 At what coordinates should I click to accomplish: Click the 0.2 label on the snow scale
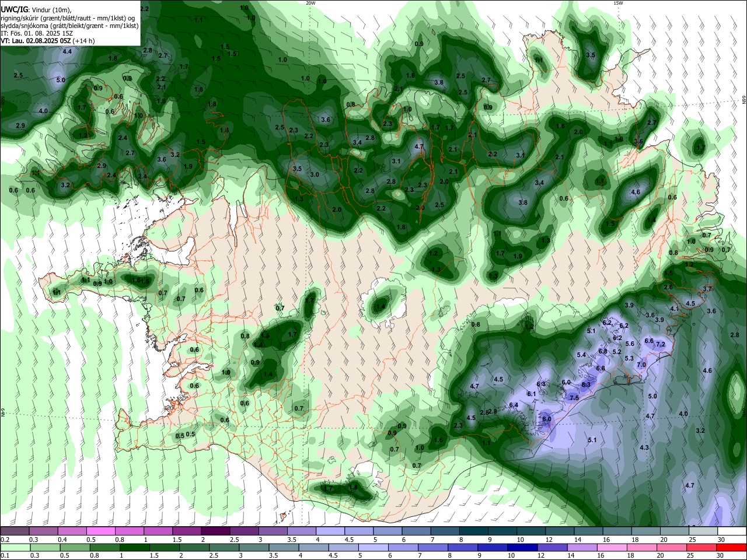point(5,540)
